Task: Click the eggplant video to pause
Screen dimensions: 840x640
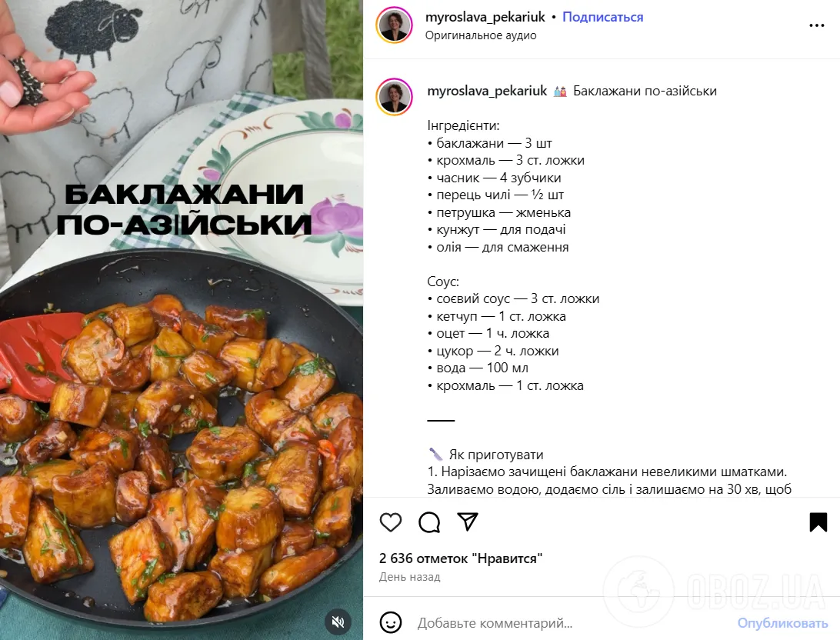Action: pyautogui.click(x=182, y=428)
